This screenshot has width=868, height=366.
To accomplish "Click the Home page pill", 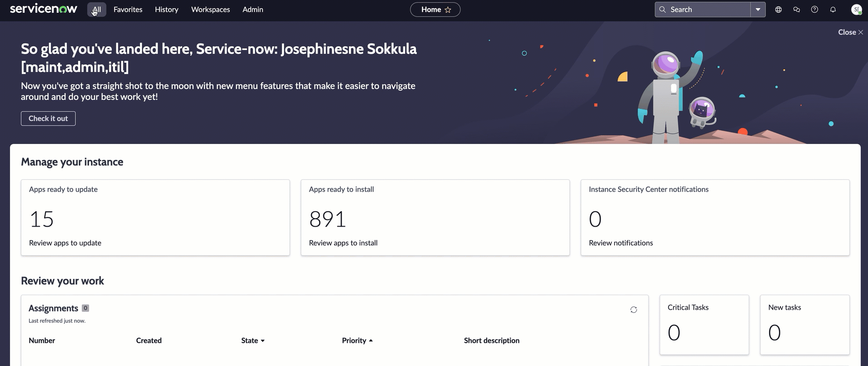I will 435,10.
